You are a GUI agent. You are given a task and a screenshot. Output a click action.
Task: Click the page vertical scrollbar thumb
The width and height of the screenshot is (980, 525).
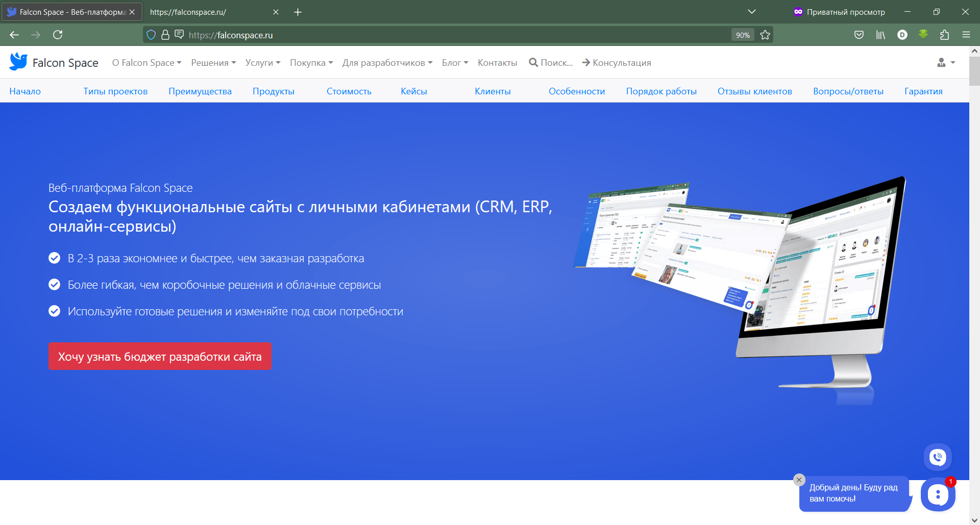point(974,71)
